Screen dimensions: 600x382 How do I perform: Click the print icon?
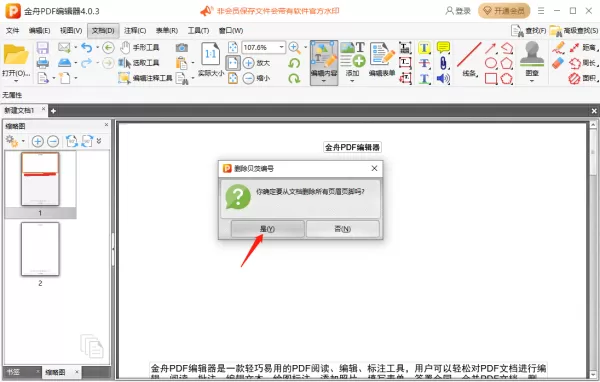(42, 63)
